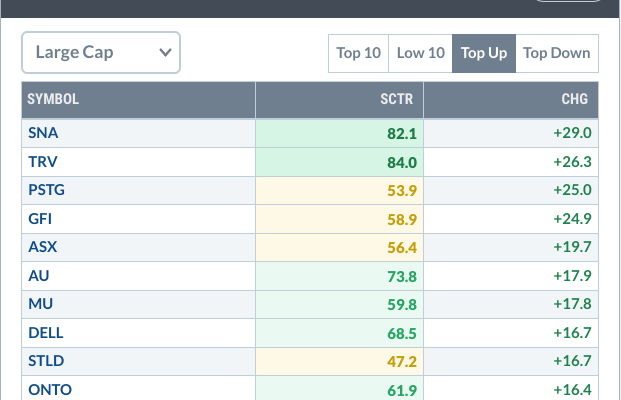Viewport: 621px width, 400px height.
Task: Click SCTR value 58.9 for GFI
Action: pos(402,220)
